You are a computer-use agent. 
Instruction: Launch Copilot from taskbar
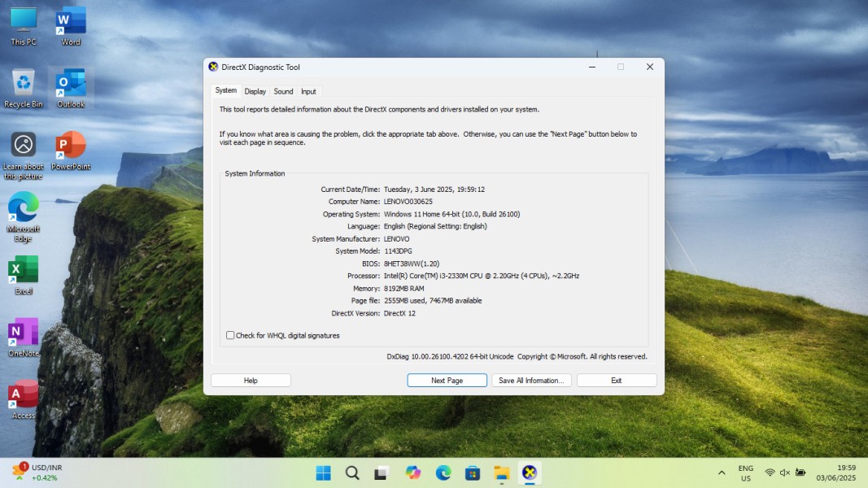(x=412, y=473)
